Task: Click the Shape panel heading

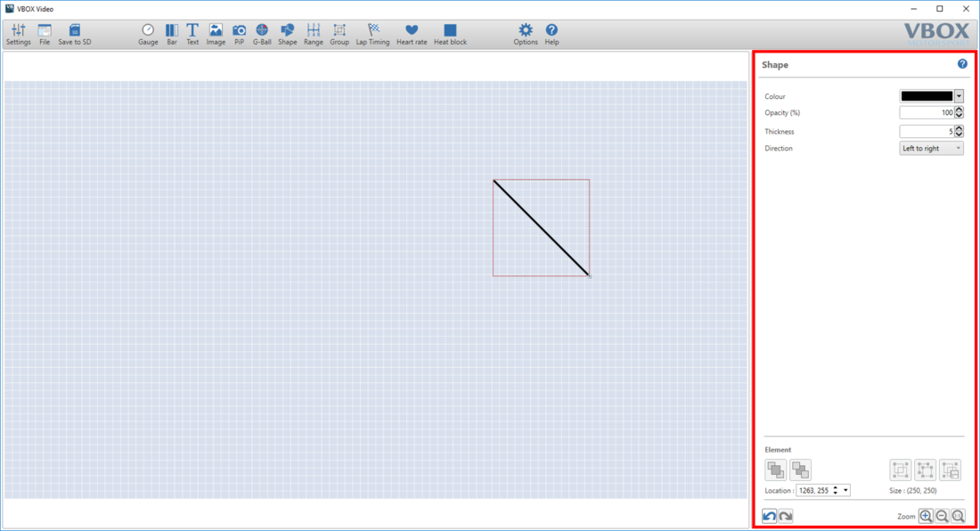Action: (x=774, y=64)
